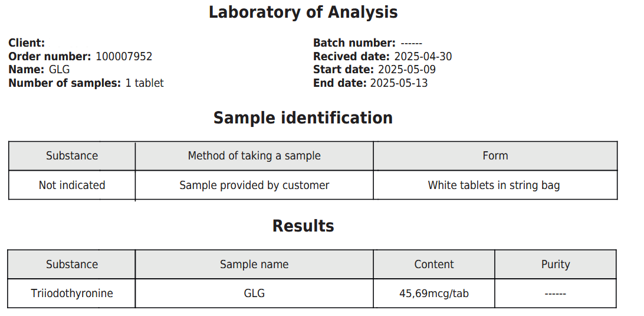Click the Laboratory of Analysis heading

point(303,12)
